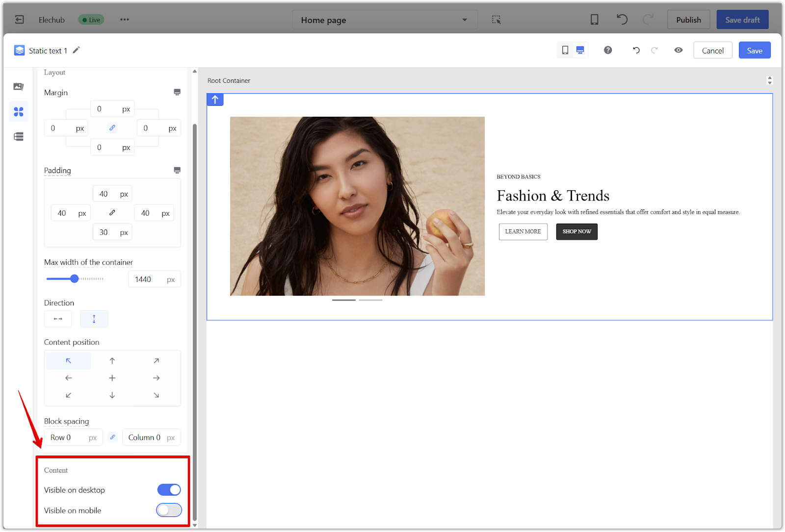The height and width of the screenshot is (532, 785).
Task: Click the Fashion & Trends heading
Action: [x=553, y=196]
